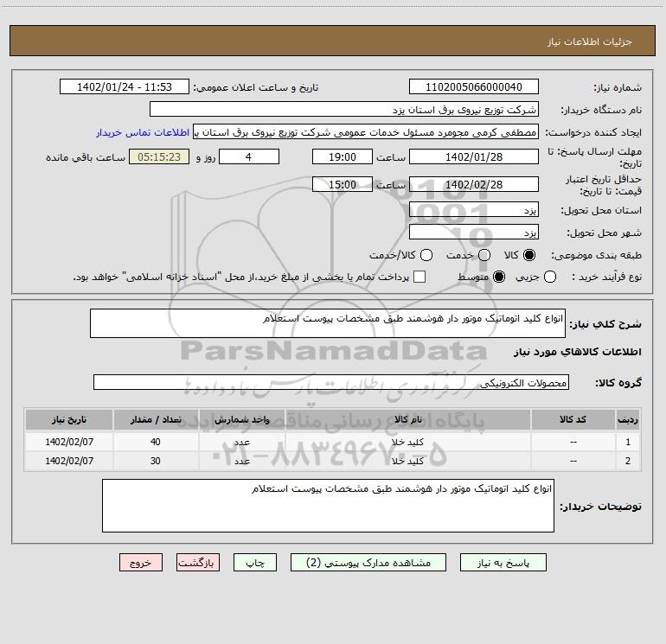
Task: Click the delivery province field استان محل تحویل
Action: (474, 209)
